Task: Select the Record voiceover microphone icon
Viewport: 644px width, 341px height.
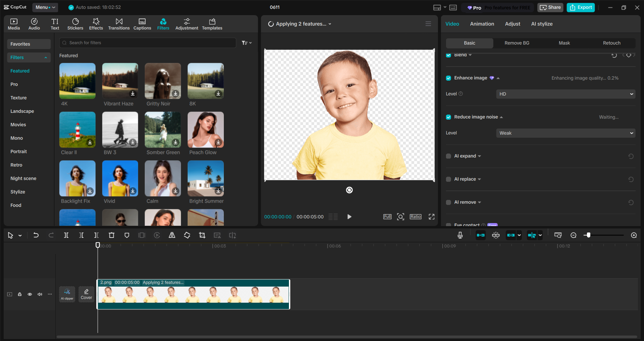Action: (x=460, y=235)
